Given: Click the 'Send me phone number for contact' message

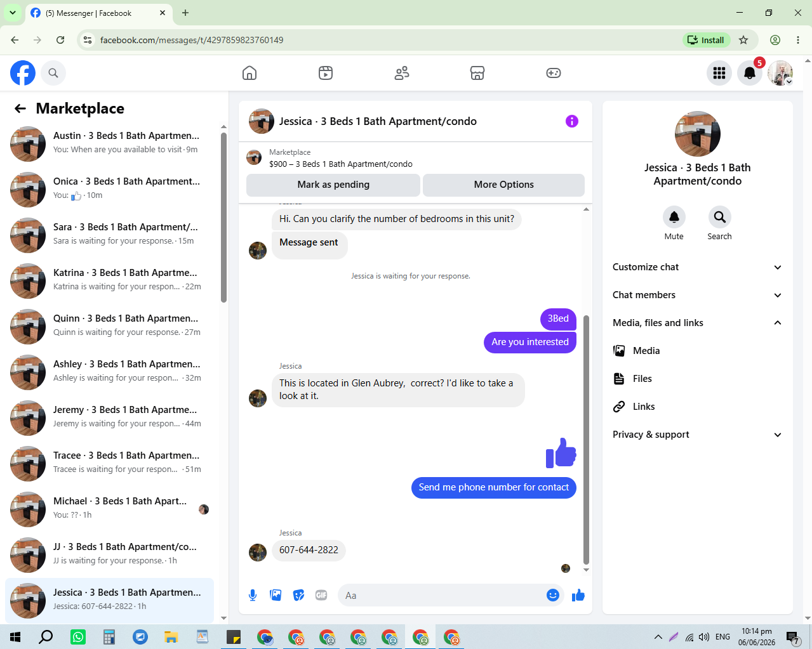Looking at the screenshot, I should [x=494, y=487].
